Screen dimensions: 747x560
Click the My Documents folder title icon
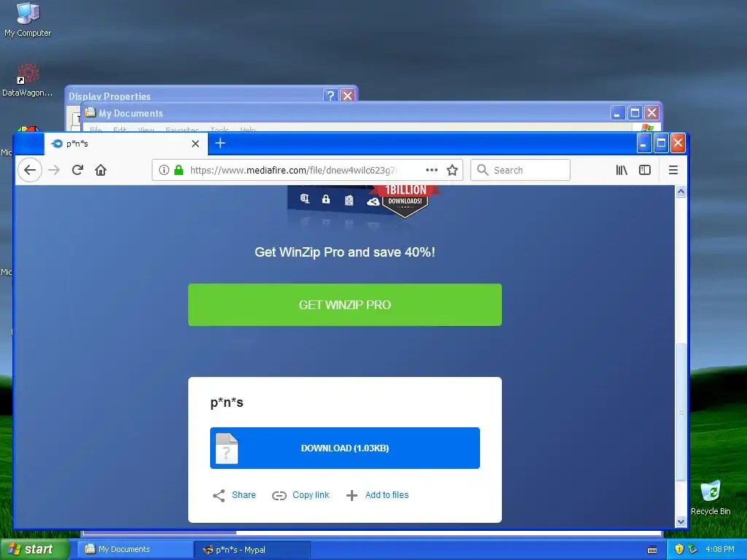[90, 112]
